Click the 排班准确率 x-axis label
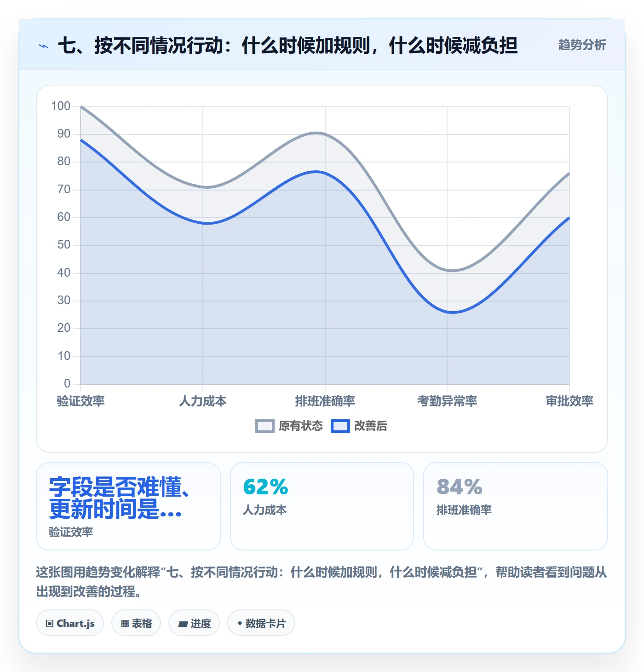644x672 pixels. tap(325, 401)
